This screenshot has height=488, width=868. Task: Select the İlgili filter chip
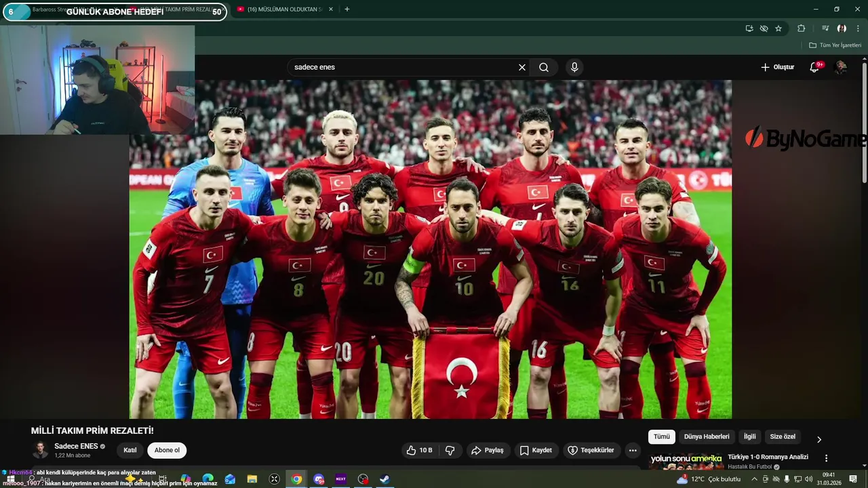coord(750,436)
